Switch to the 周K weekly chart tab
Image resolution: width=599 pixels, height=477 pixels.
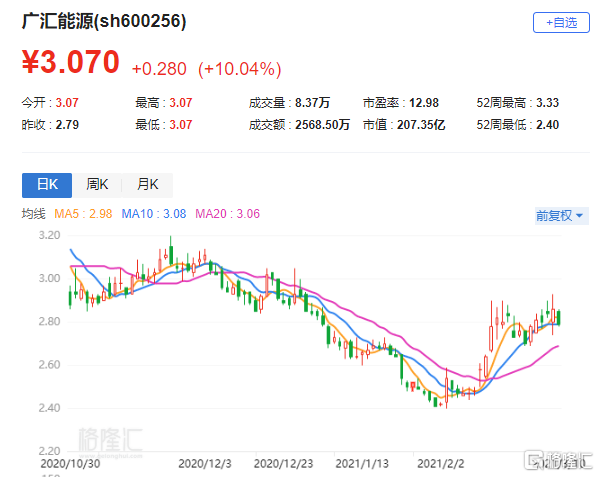click(97, 185)
